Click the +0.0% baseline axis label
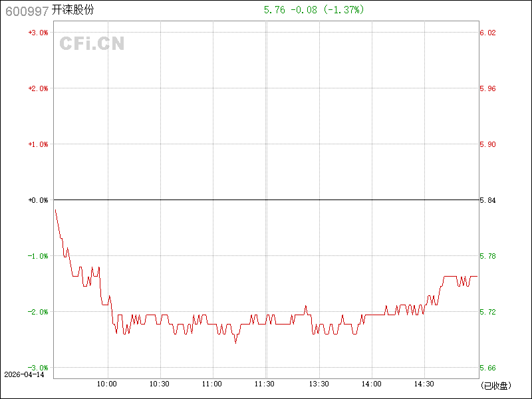The width and height of the screenshot is (532, 399). coord(38,200)
